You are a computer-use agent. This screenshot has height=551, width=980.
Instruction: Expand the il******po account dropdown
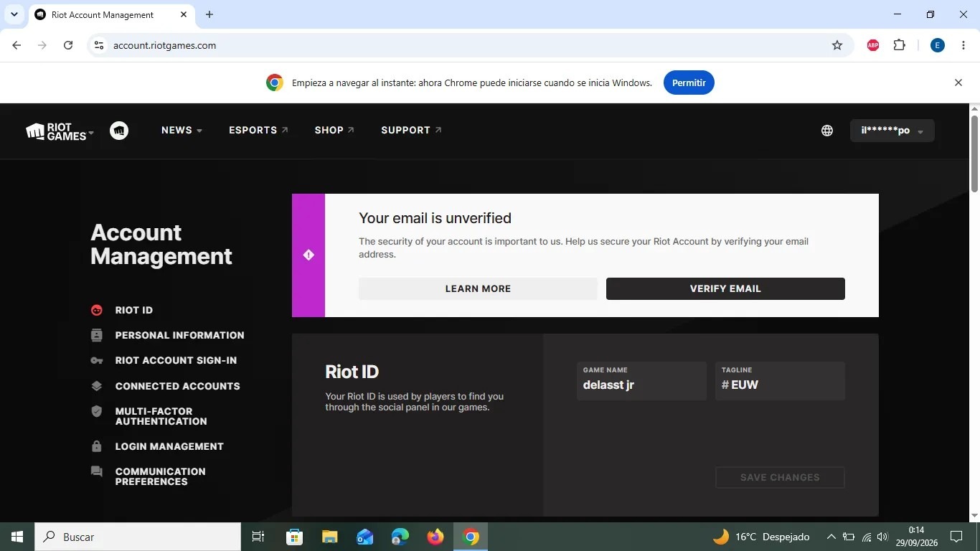[892, 131]
